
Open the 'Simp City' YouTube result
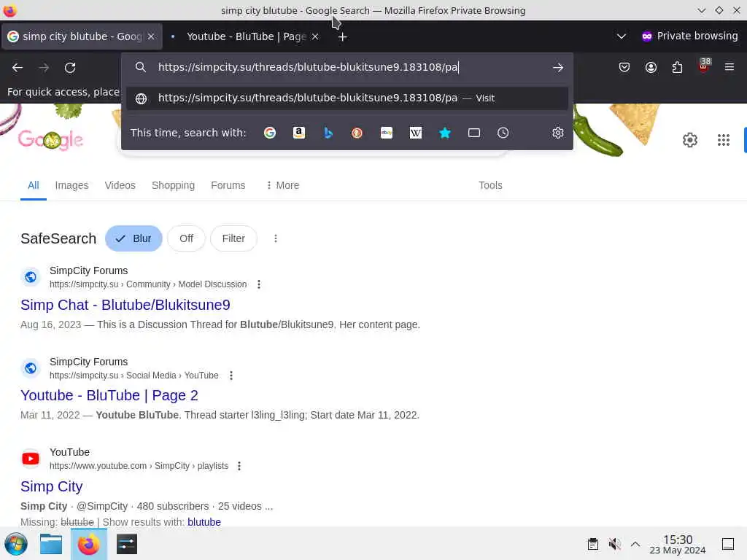(52, 486)
